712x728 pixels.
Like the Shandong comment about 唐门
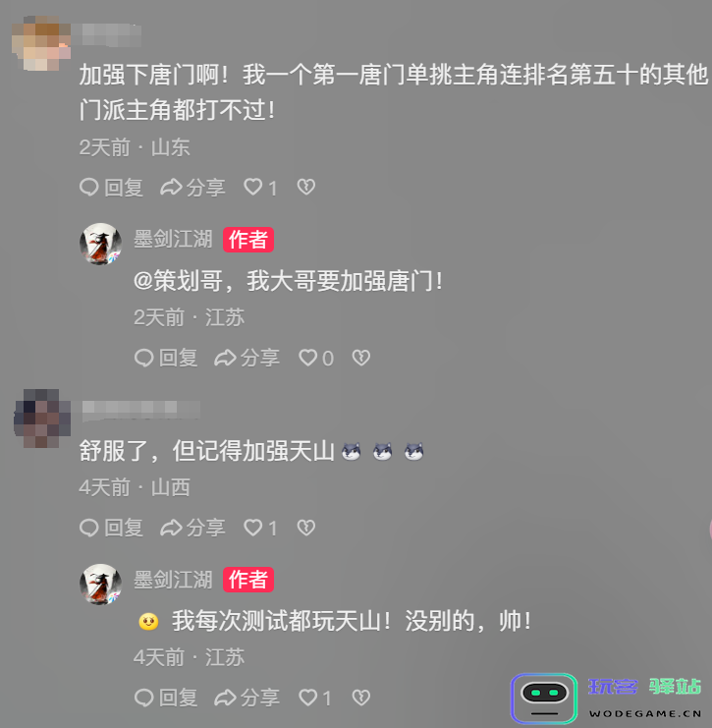260,188
